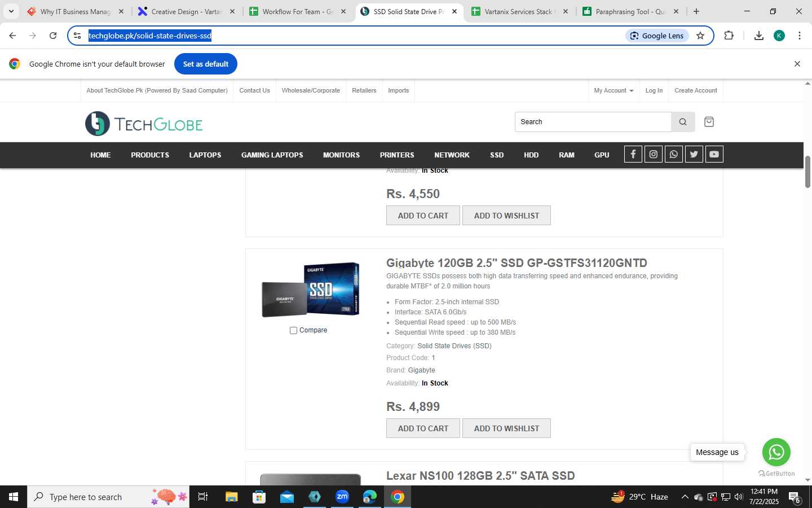Click the TechGlobe logo

pos(144,124)
